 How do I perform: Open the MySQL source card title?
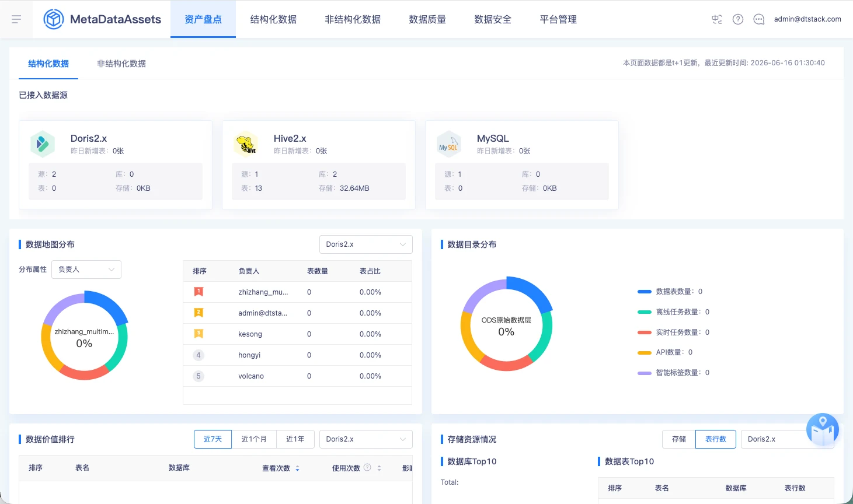pyautogui.click(x=493, y=138)
